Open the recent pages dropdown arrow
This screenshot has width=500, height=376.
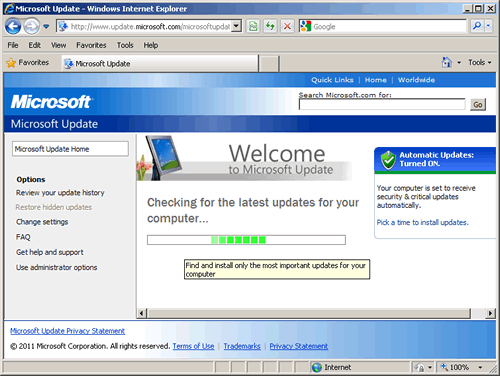click(x=46, y=26)
